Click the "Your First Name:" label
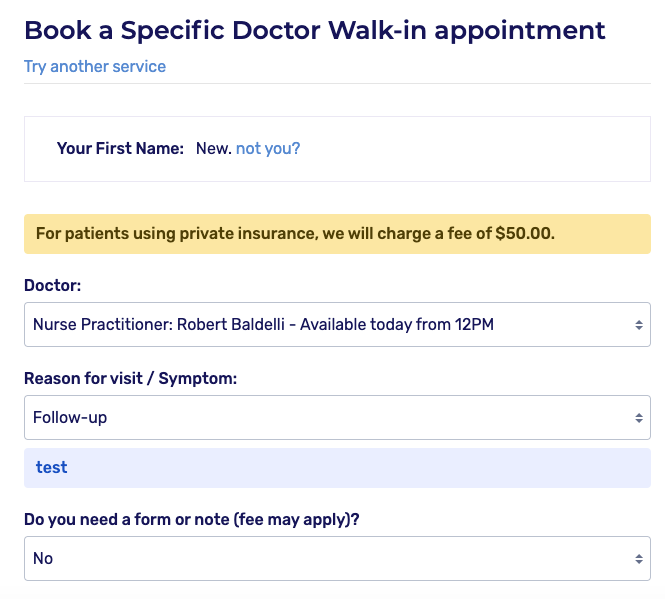This screenshot has width=665, height=599. point(120,148)
